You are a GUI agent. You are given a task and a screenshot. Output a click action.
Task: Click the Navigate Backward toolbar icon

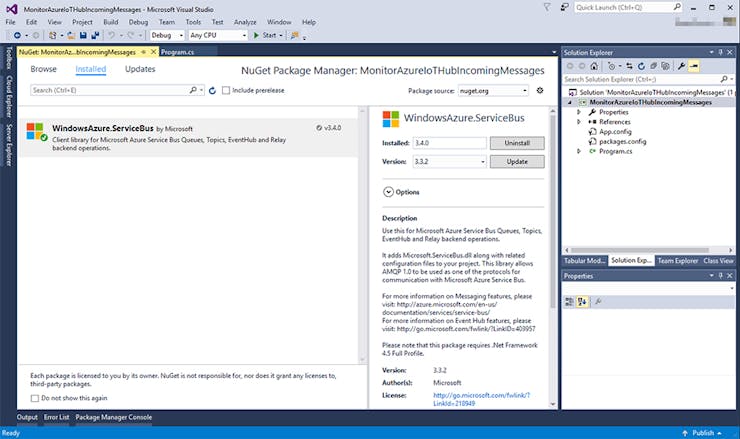click(17, 35)
